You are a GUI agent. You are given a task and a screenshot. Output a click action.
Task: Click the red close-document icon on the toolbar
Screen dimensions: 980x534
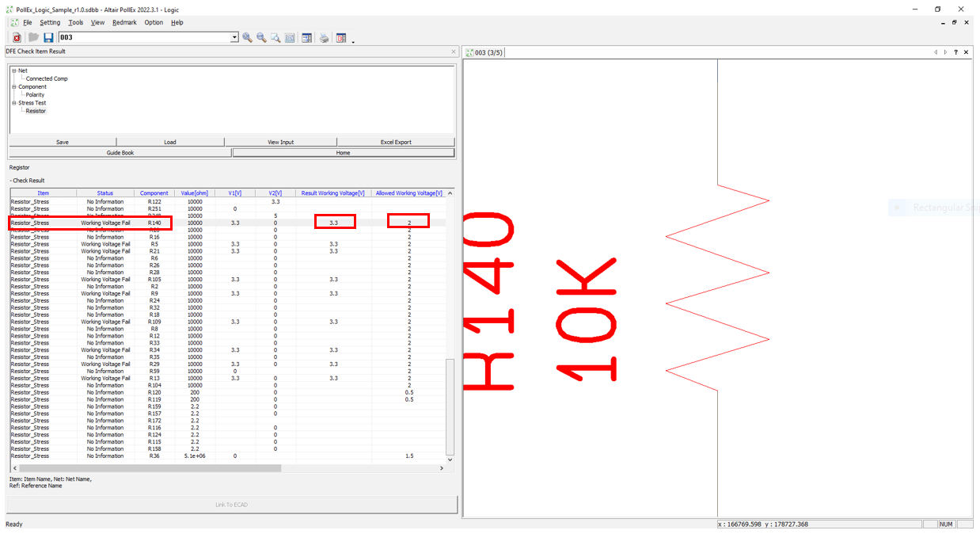(x=16, y=37)
